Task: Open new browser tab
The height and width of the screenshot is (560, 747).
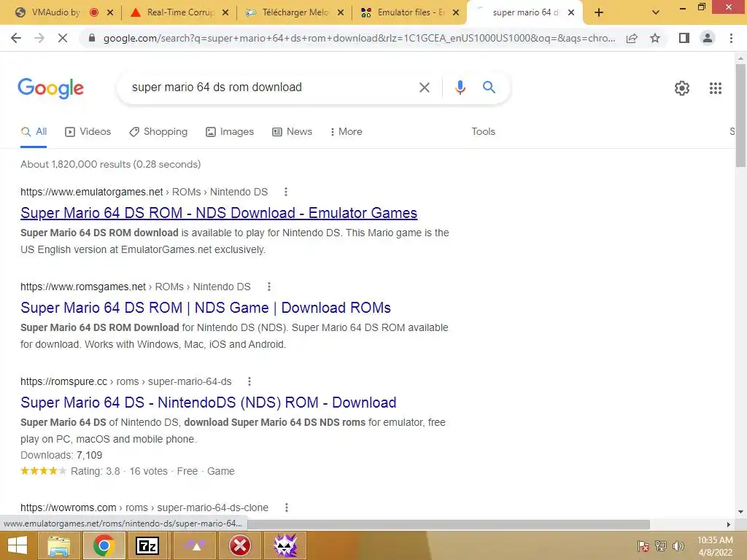Action: [599, 13]
